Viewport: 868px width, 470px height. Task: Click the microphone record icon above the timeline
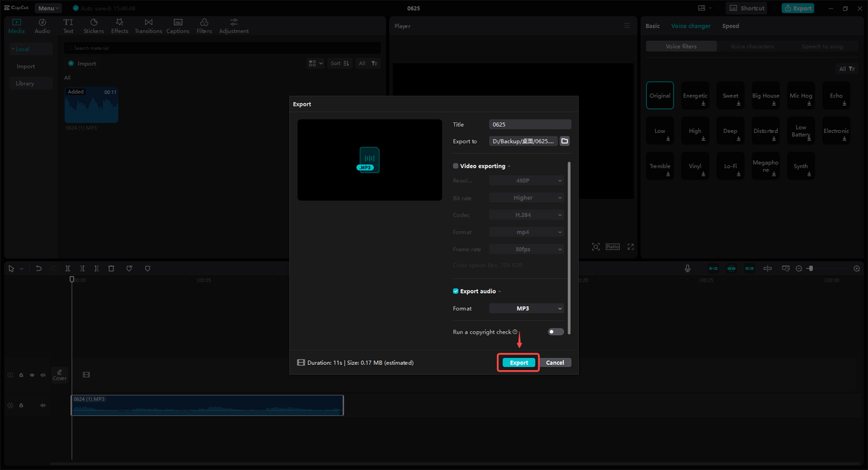click(x=688, y=269)
